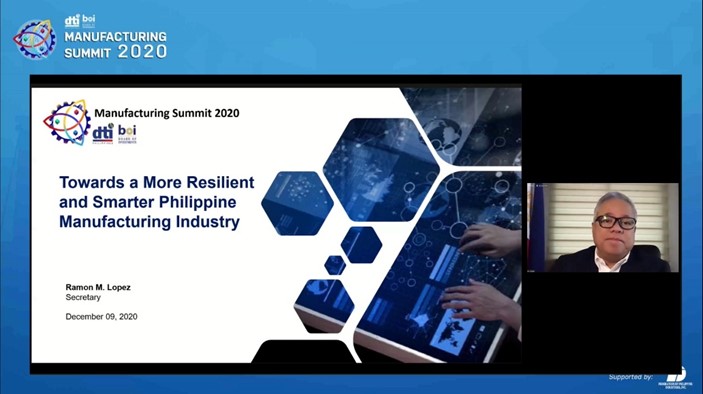Click the December 09, 2020 date text

tap(101, 316)
